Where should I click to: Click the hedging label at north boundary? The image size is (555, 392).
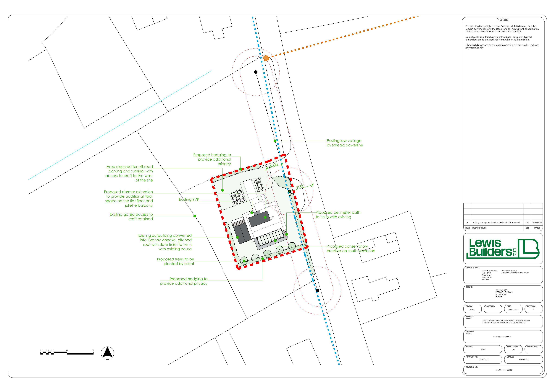tap(212, 159)
